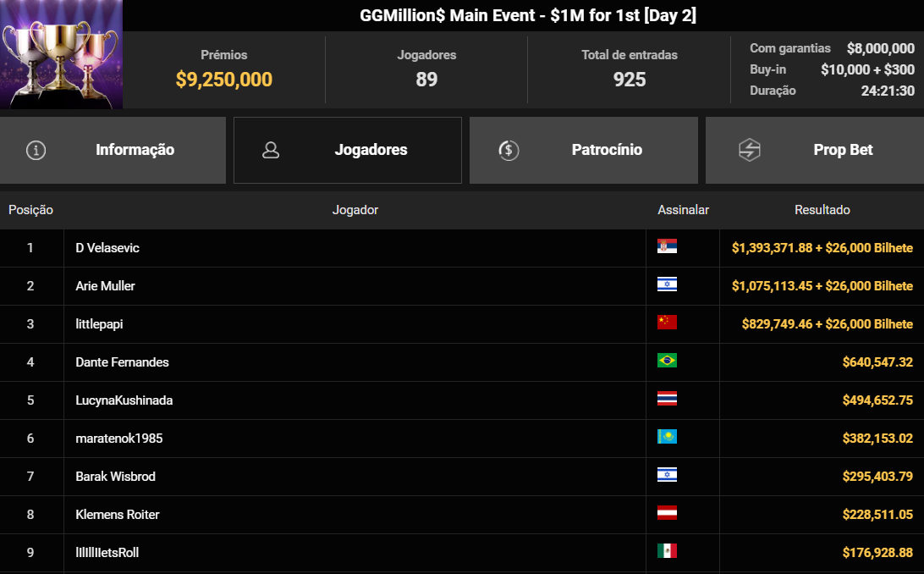Select the Thai flag beside LucynaKushinada
Image resolution: width=924 pixels, height=574 pixels.
coord(665,400)
